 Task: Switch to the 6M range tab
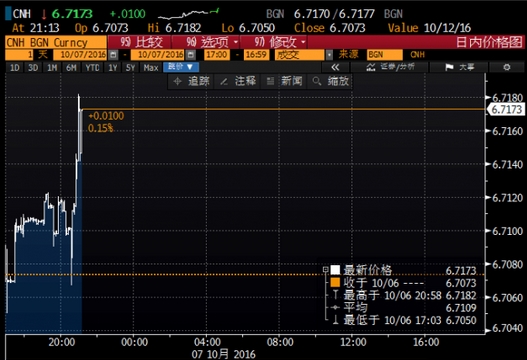[71, 68]
